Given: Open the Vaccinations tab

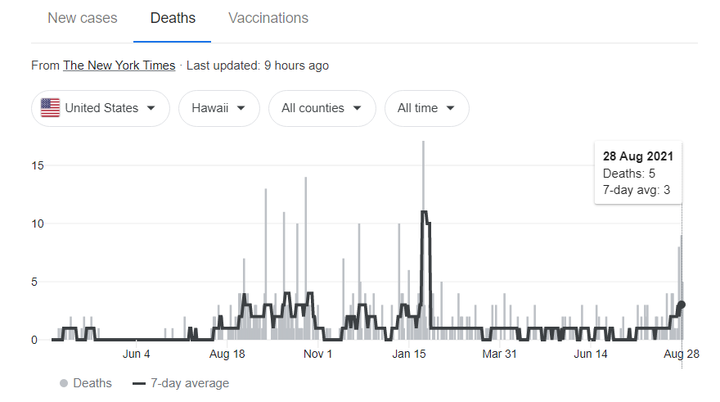Looking at the screenshot, I should pos(268,18).
